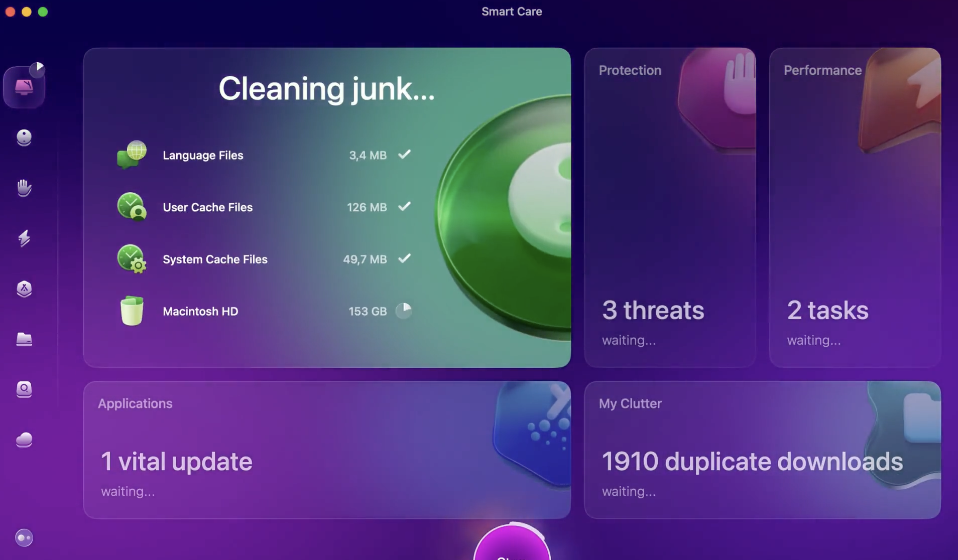
Task: Select the Performance lightning icon
Action: (x=24, y=238)
